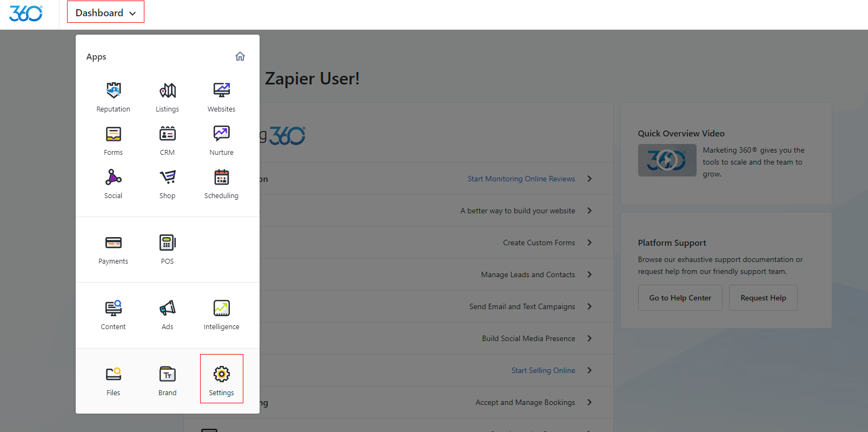Click Send Email and Text Campaigns link

point(522,306)
